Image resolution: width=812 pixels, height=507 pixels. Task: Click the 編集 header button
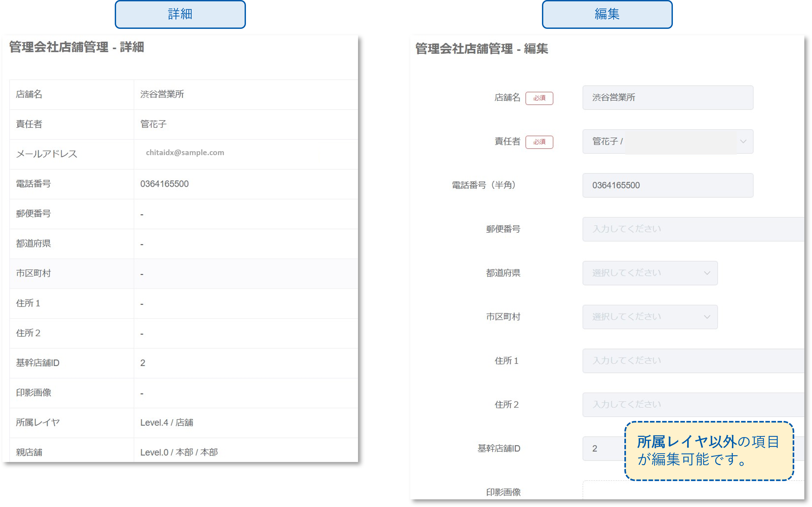(x=607, y=14)
